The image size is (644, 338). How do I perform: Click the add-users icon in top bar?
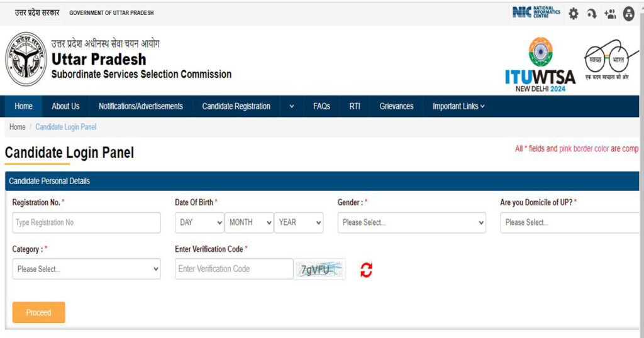tap(610, 14)
